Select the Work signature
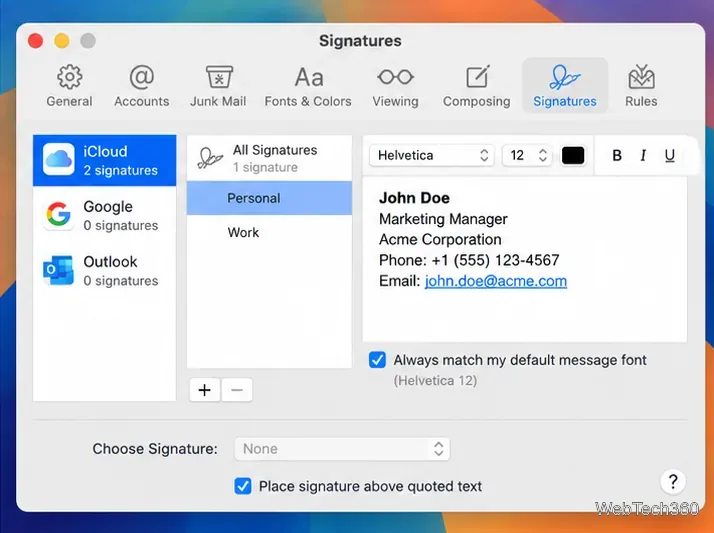Viewport: 714px width, 533px height. pos(269,232)
